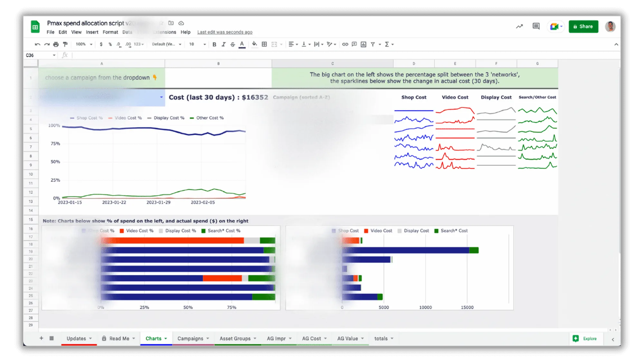
Task: Click the green Share button
Action: pyautogui.click(x=583, y=26)
